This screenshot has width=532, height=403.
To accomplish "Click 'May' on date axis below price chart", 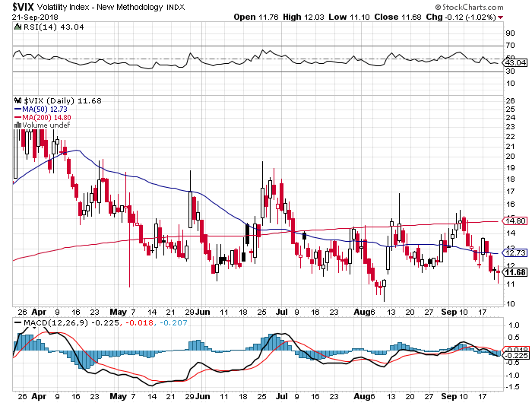I will 118,312.
